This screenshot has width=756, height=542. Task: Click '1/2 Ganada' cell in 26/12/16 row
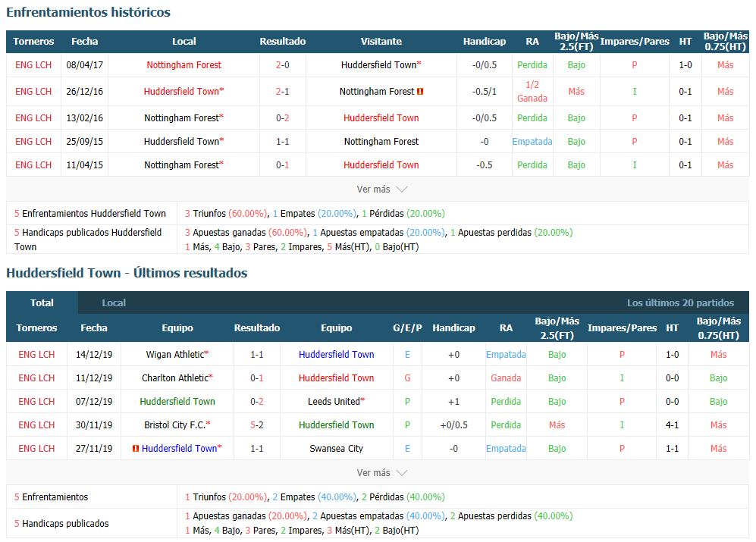(x=532, y=91)
